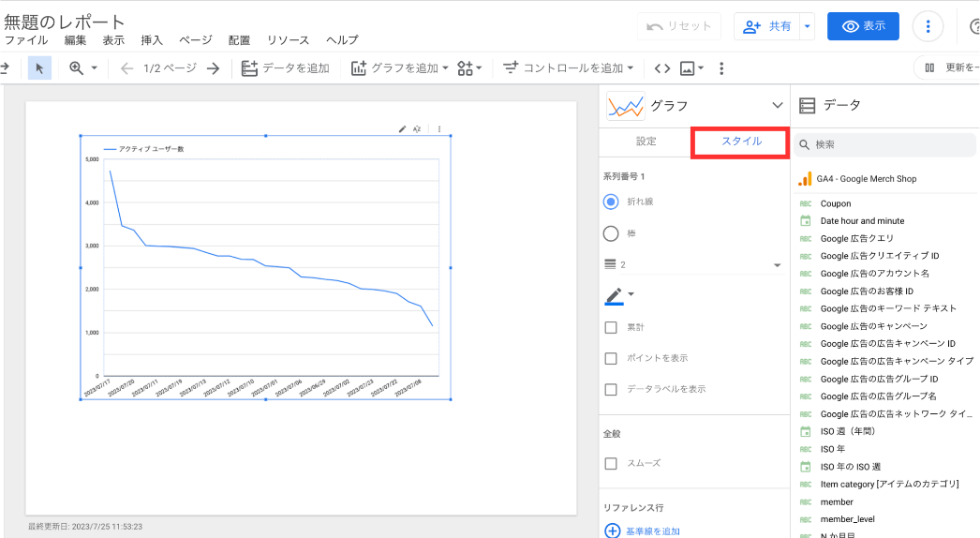Select the arrow selection mode tool
The width and height of the screenshot is (980, 538).
click(39, 68)
